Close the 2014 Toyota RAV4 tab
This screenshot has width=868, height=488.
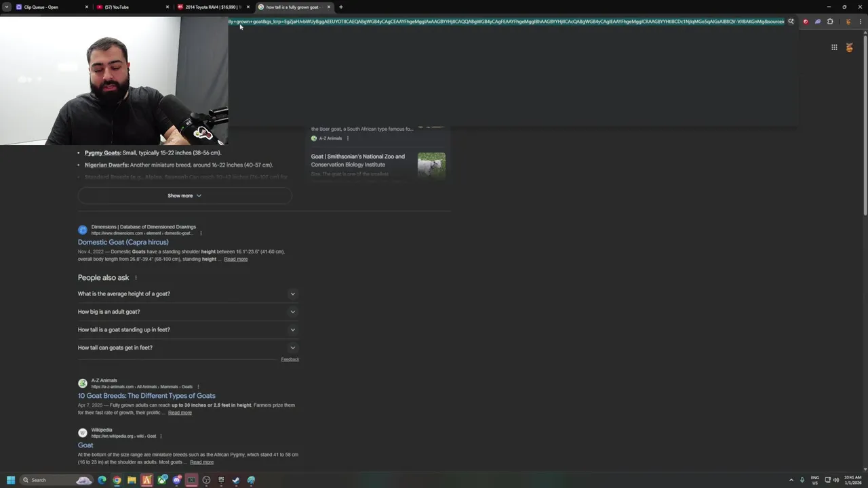pos(248,7)
